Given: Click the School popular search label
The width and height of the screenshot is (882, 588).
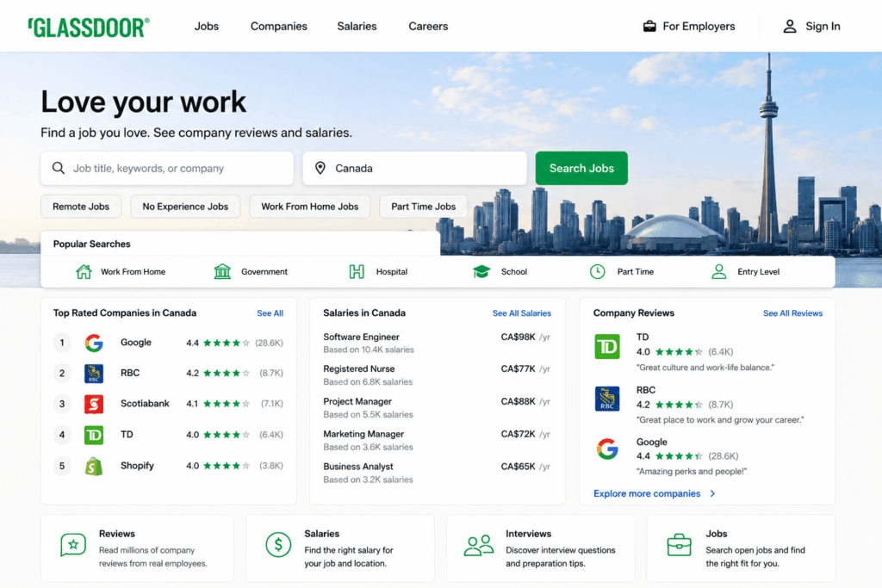Looking at the screenshot, I should pos(514,271).
